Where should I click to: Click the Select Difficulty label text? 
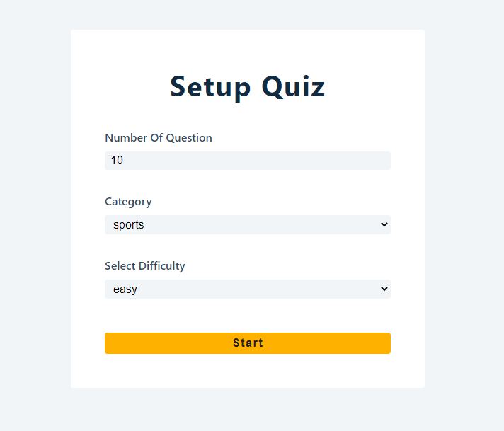pyautogui.click(x=145, y=266)
